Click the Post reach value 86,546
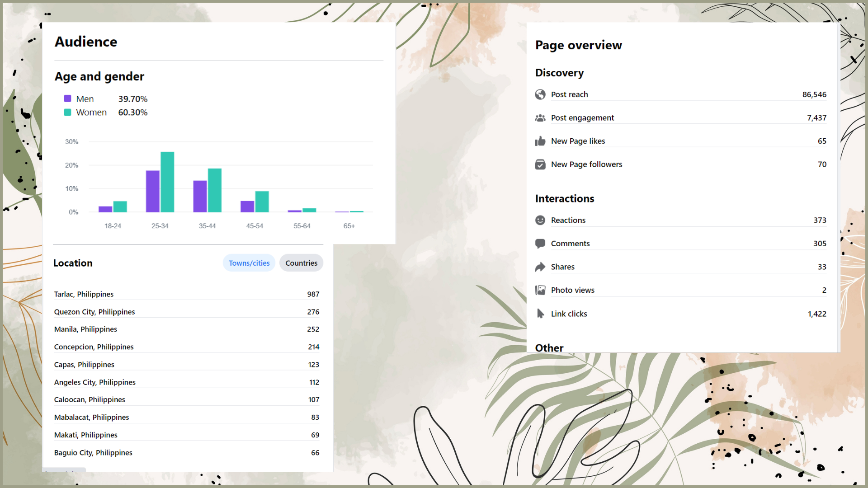 tap(814, 94)
